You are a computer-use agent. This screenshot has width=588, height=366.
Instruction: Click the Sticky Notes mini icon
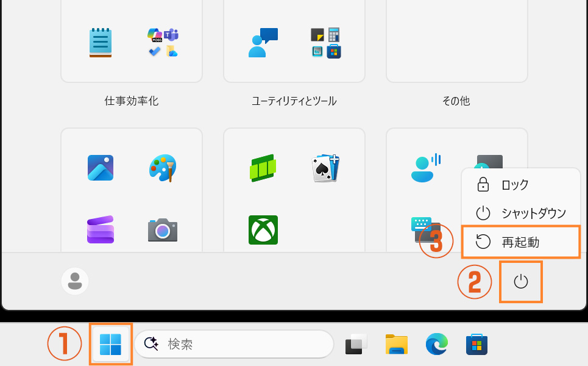point(317,35)
